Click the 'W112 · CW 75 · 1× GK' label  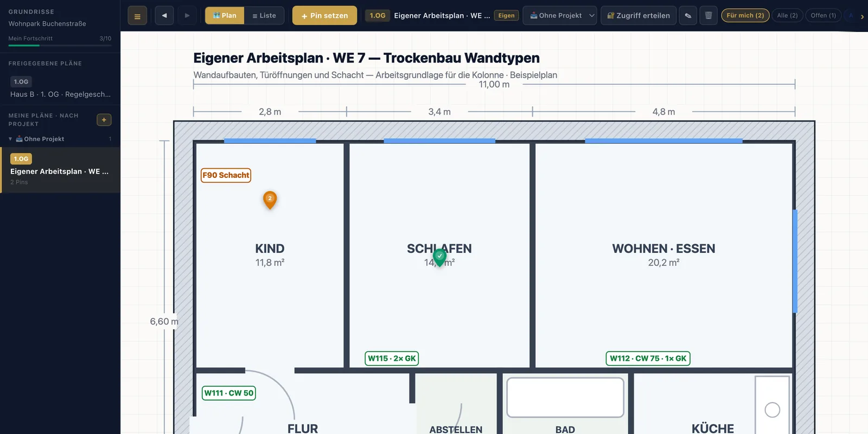click(648, 359)
